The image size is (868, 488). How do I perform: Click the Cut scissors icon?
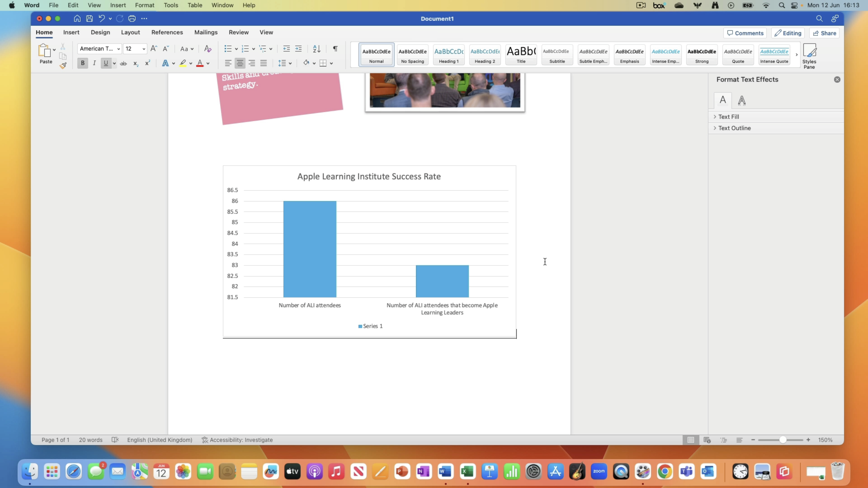pyautogui.click(x=63, y=46)
